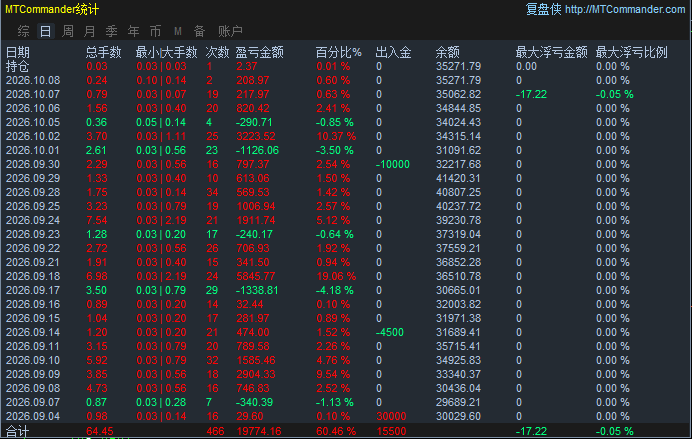The image size is (692, 439).
Task: Open the 币 currency tab
Action: [155, 31]
